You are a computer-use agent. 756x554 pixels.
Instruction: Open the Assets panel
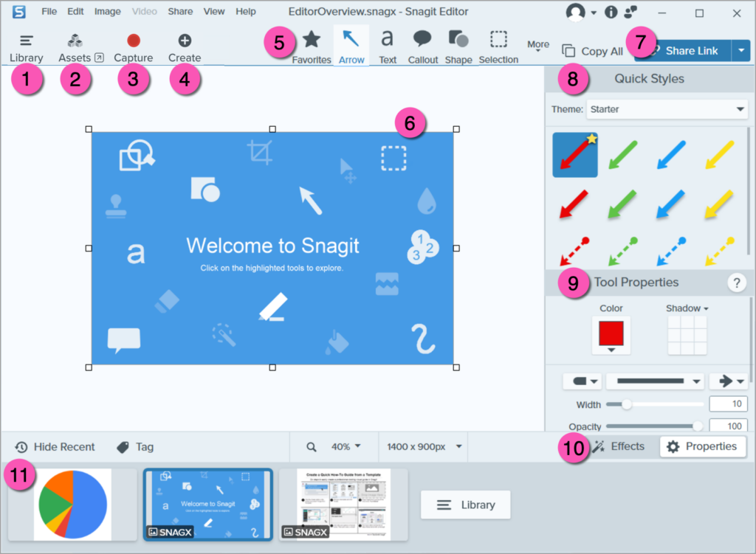pos(75,47)
